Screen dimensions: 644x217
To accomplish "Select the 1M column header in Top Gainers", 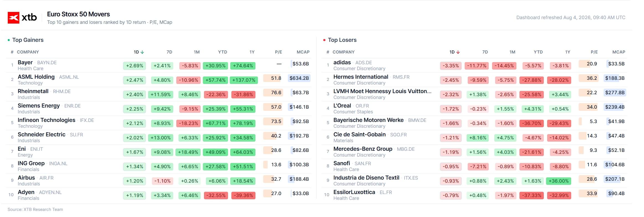I will [197, 52].
